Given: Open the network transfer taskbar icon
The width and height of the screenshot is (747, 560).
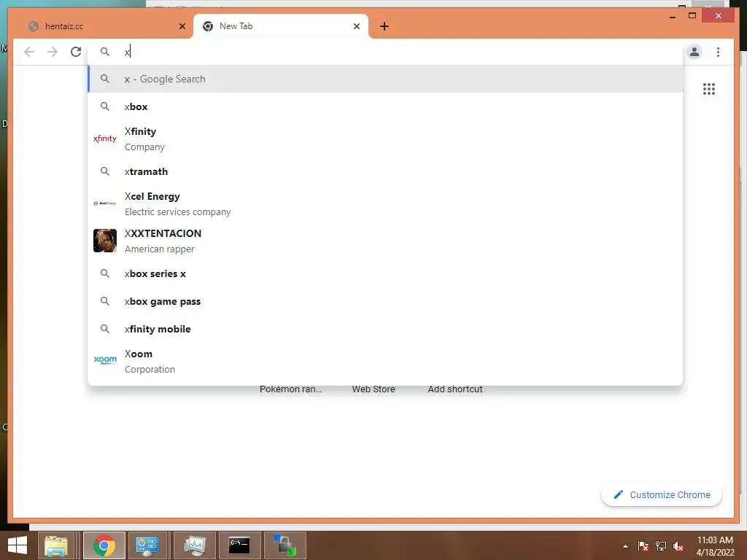Looking at the screenshot, I should click(285, 545).
